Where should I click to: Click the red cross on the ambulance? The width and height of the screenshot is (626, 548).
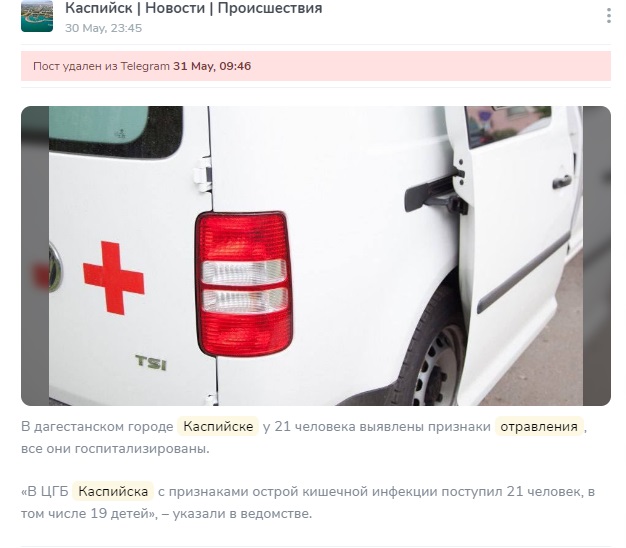click(x=114, y=278)
